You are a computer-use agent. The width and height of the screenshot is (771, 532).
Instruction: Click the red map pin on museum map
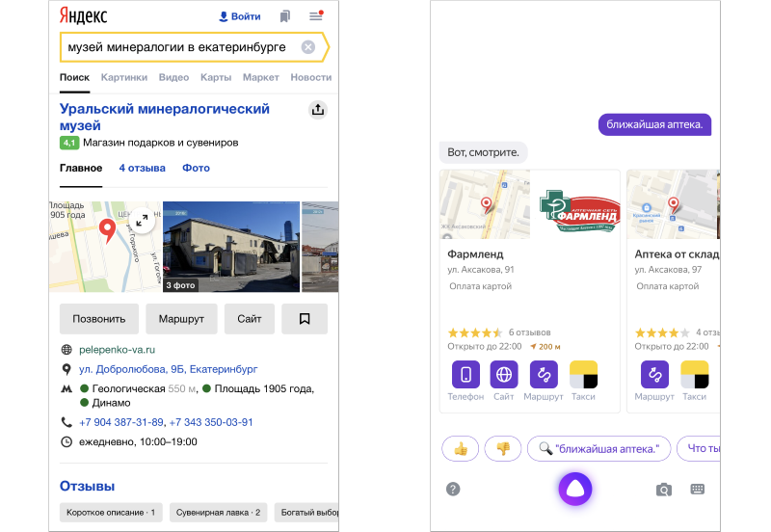point(107,230)
